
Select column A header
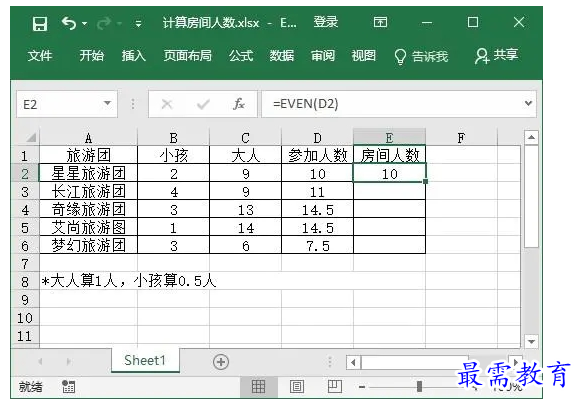coord(88,138)
